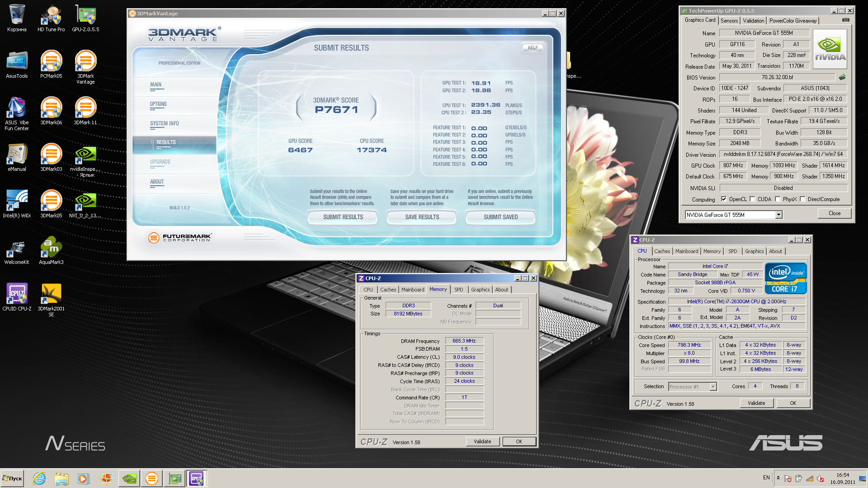Launch 3DMark 11 desktop shortcut
Viewport: 868px width, 488px height.
click(85, 111)
